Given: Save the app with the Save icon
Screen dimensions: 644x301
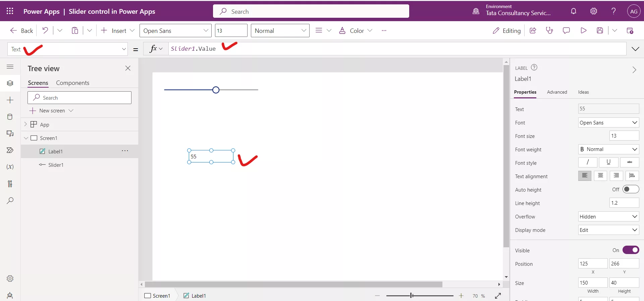Looking at the screenshot, I should 600,31.
